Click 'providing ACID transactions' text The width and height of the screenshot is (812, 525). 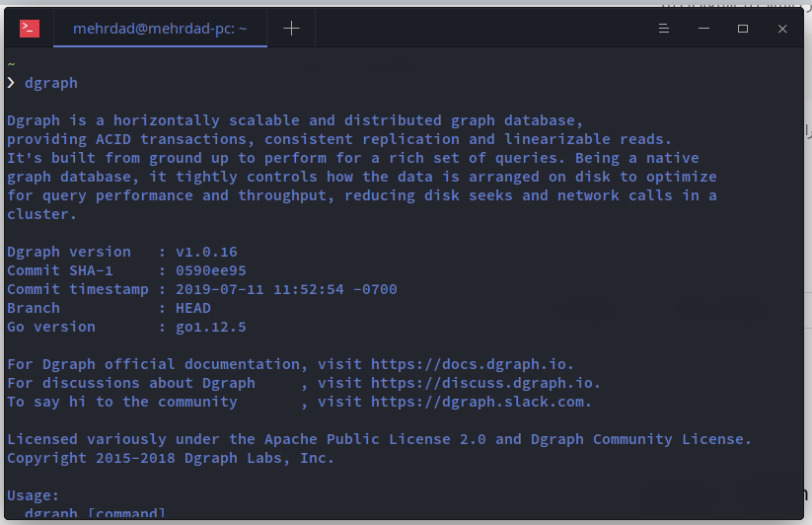tap(126, 139)
